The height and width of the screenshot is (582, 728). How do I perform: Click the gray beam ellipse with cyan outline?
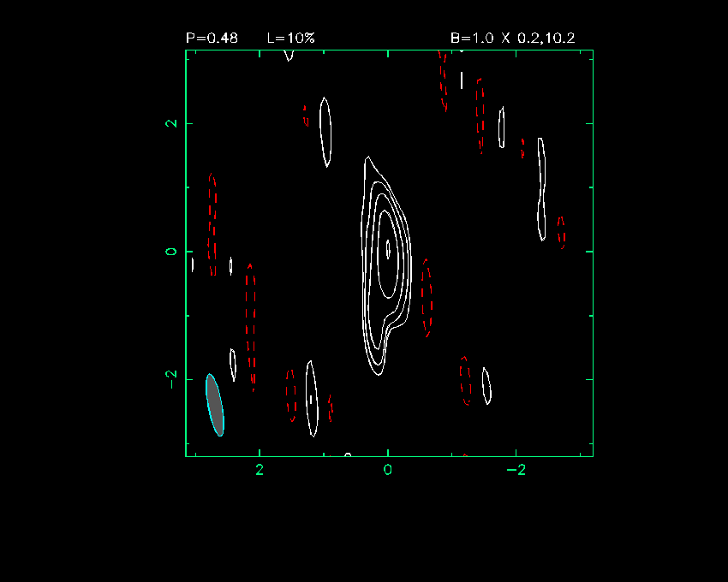pos(215,405)
